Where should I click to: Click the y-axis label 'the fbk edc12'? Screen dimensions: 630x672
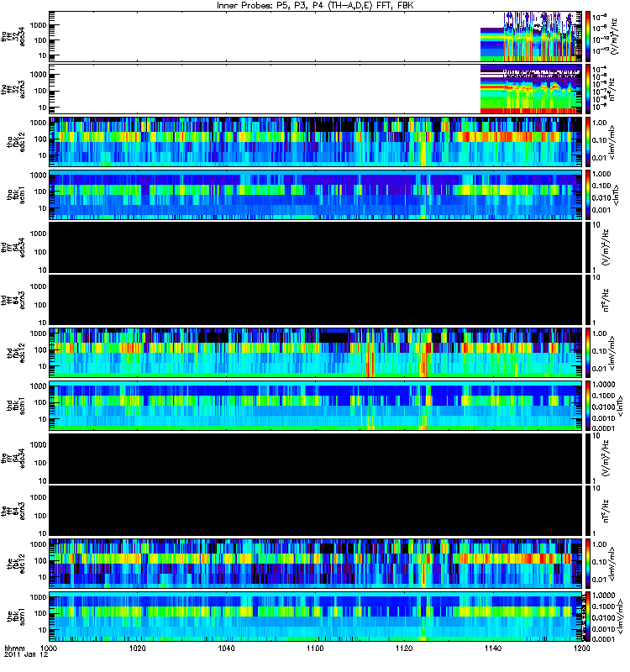tap(16, 564)
